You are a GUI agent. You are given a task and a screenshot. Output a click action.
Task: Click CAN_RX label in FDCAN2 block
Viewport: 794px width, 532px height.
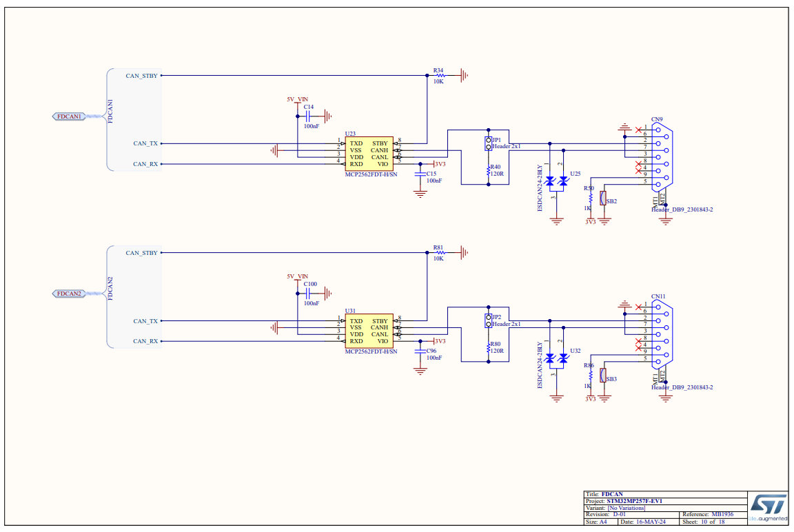(145, 341)
